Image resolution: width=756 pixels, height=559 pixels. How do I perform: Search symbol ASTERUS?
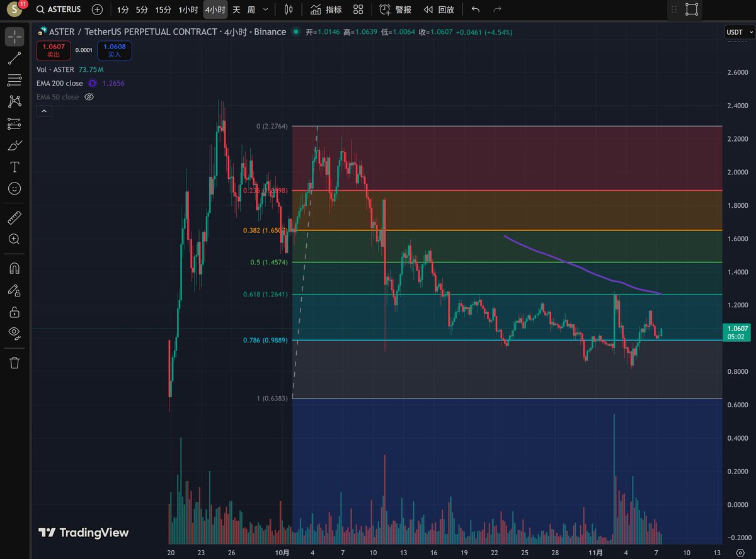pos(60,9)
